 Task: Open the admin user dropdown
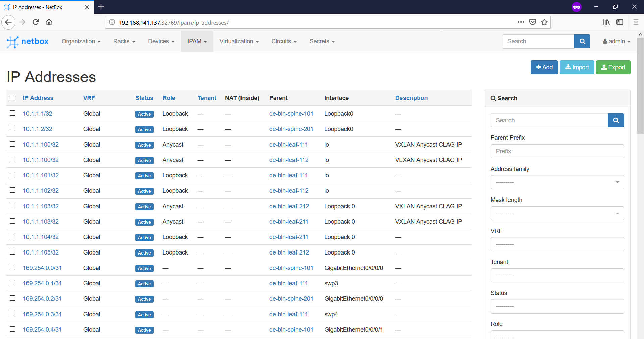click(616, 41)
